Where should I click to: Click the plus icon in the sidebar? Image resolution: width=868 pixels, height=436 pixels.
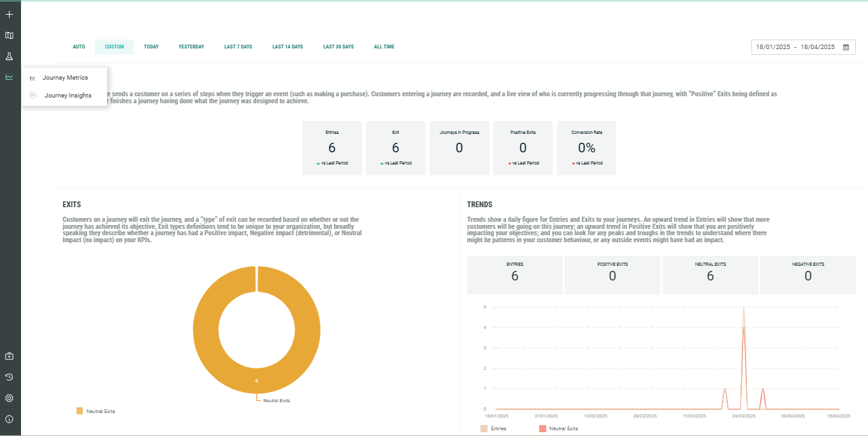click(x=10, y=14)
